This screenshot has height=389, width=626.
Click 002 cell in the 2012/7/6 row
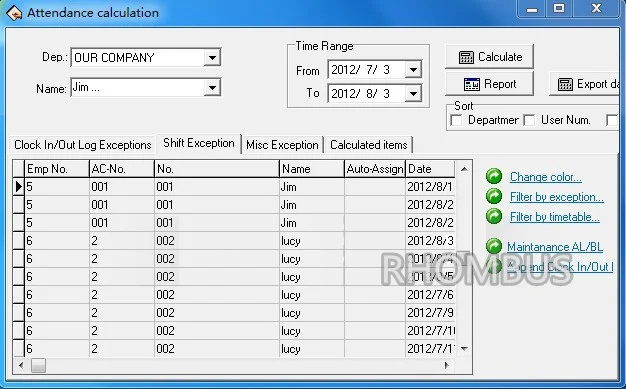(x=217, y=294)
